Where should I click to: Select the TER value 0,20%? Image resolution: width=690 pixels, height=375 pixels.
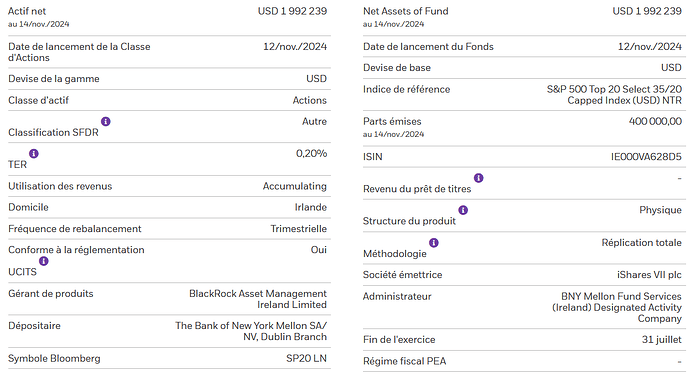(x=311, y=154)
